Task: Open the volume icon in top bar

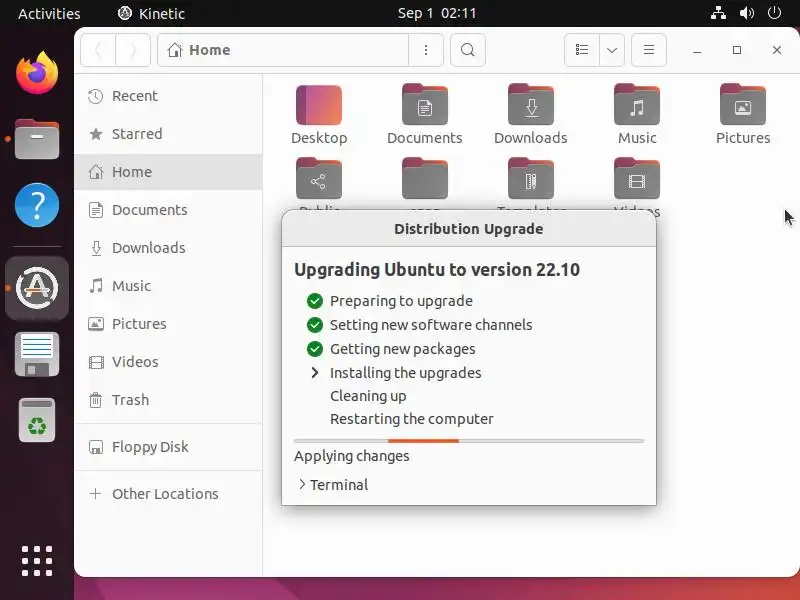Action: [x=746, y=13]
